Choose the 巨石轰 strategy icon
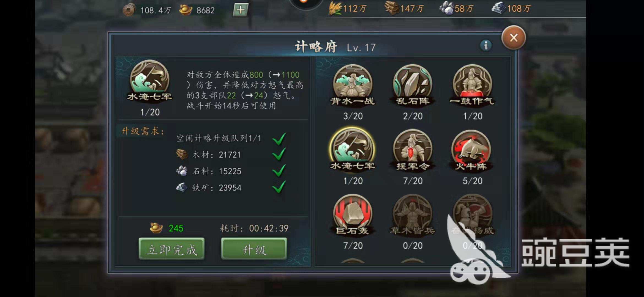Image resolution: width=644 pixels, height=297 pixels. 353,214
